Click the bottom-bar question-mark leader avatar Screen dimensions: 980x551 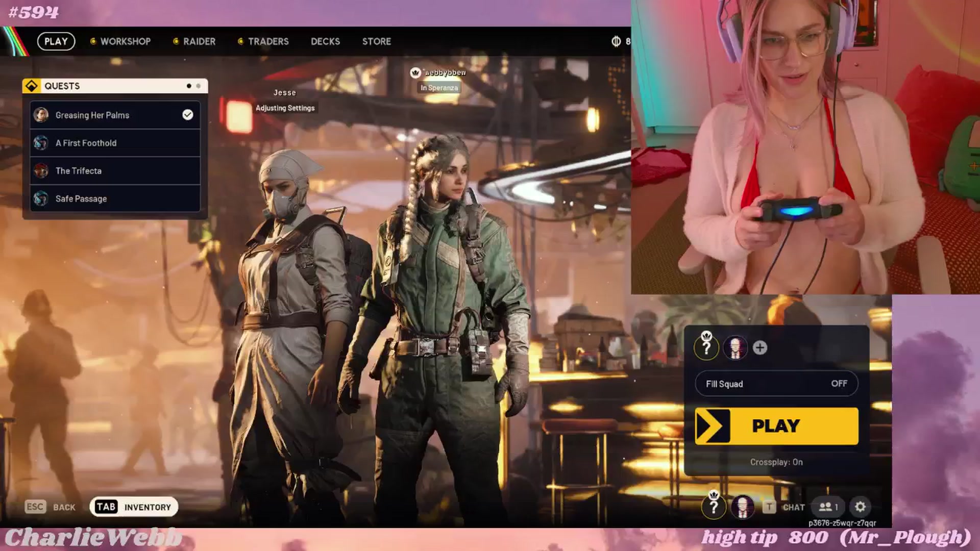pos(714,506)
